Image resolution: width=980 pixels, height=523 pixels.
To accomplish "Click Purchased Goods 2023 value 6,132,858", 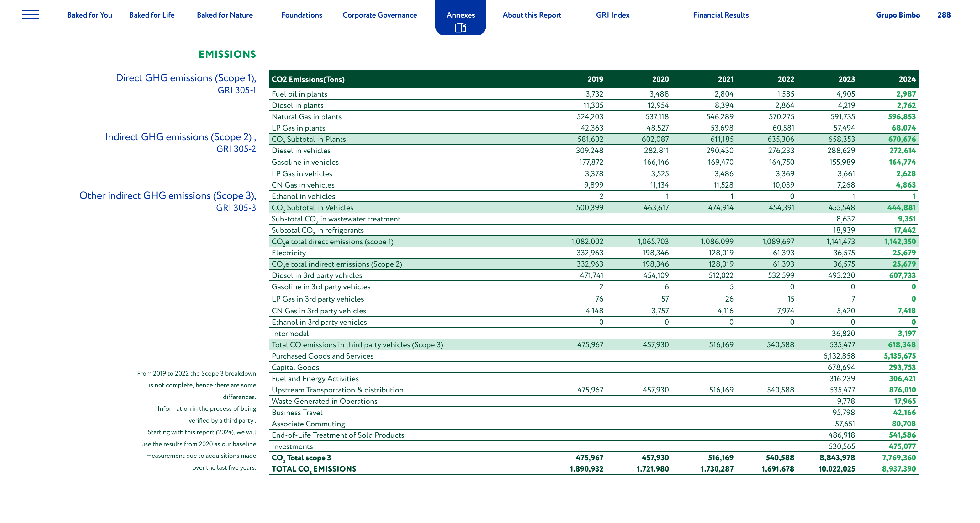I will [x=839, y=356].
